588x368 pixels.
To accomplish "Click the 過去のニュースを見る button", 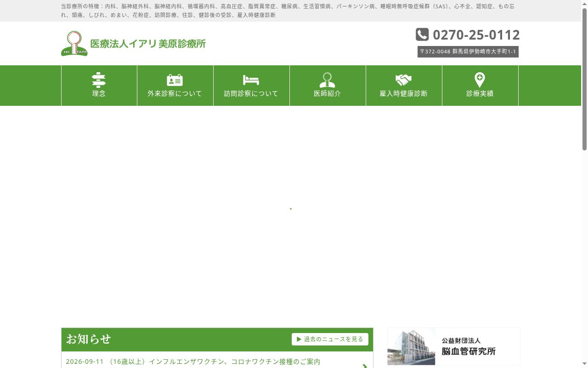I will (x=330, y=339).
